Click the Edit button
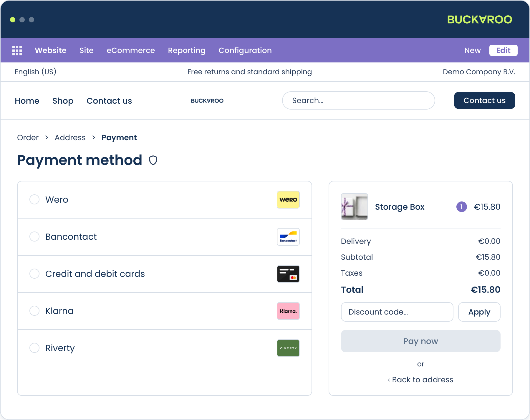530x420 pixels. point(503,50)
